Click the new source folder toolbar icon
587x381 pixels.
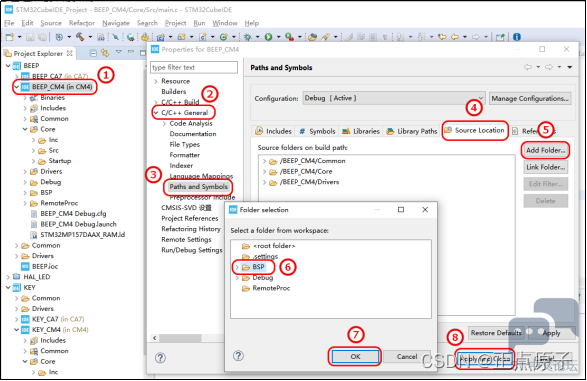182,37
